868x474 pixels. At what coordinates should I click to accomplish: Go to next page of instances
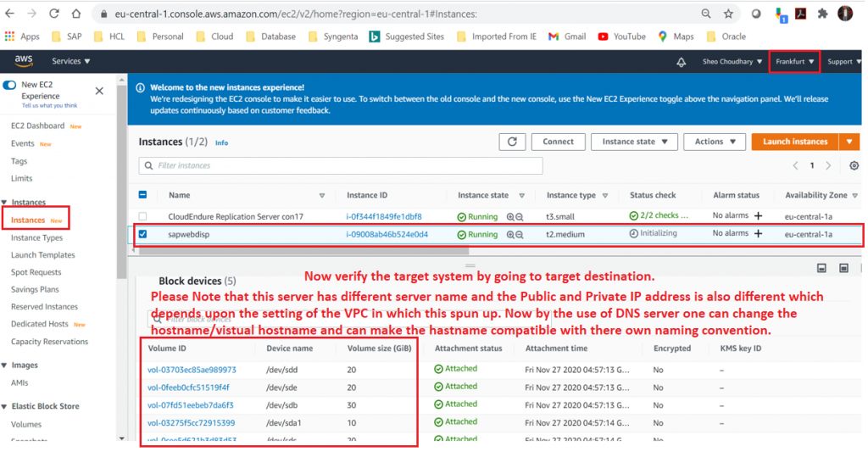point(829,165)
